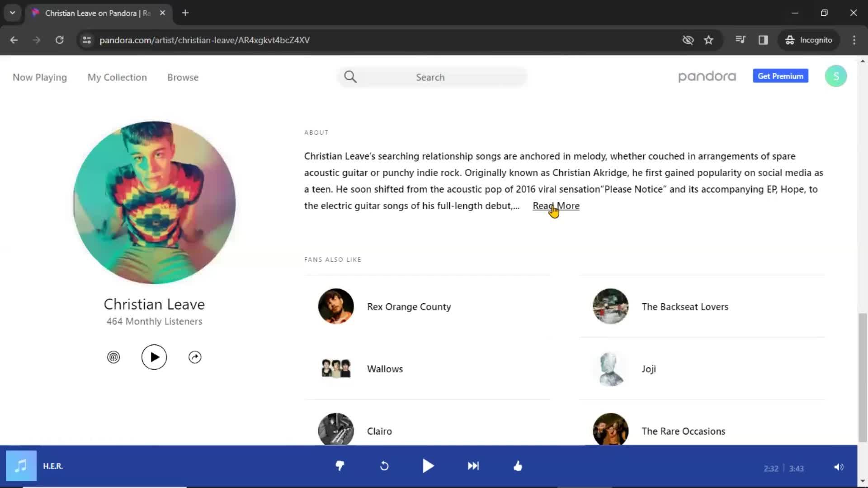868x488 pixels.
Task: Open the tab search dropdown arrow
Action: pos(13,13)
